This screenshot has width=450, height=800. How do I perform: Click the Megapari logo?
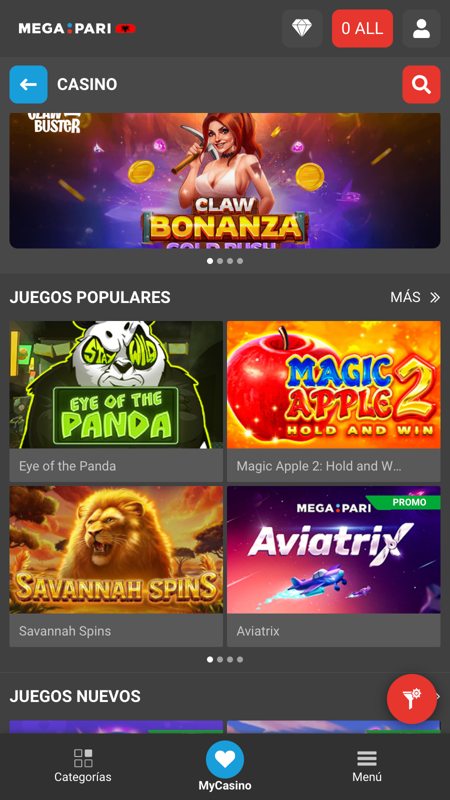pos(77,29)
